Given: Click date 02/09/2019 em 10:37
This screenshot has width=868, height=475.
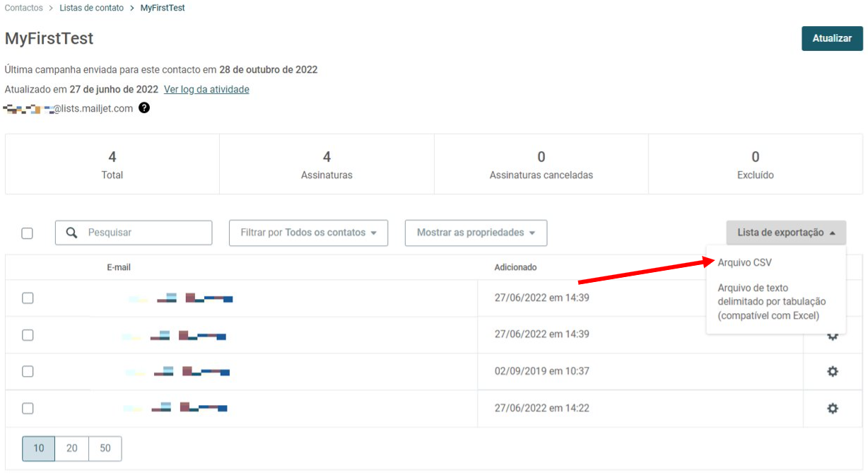Looking at the screenshot, I should click(542, 371).
